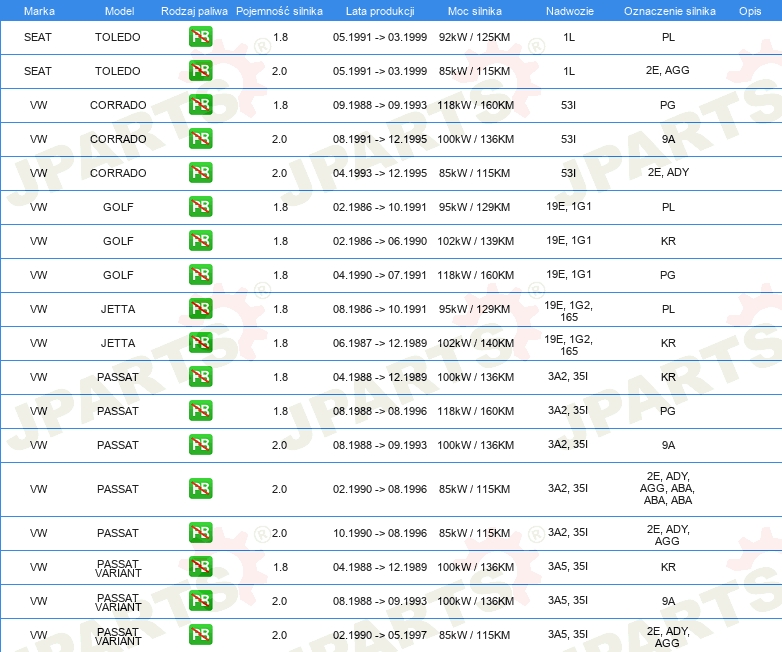Screen dimensions: 782x652
Task: Click fuel icon in PASSAT 02.1990 -> 08.1996 row
Action: point(200,488)
